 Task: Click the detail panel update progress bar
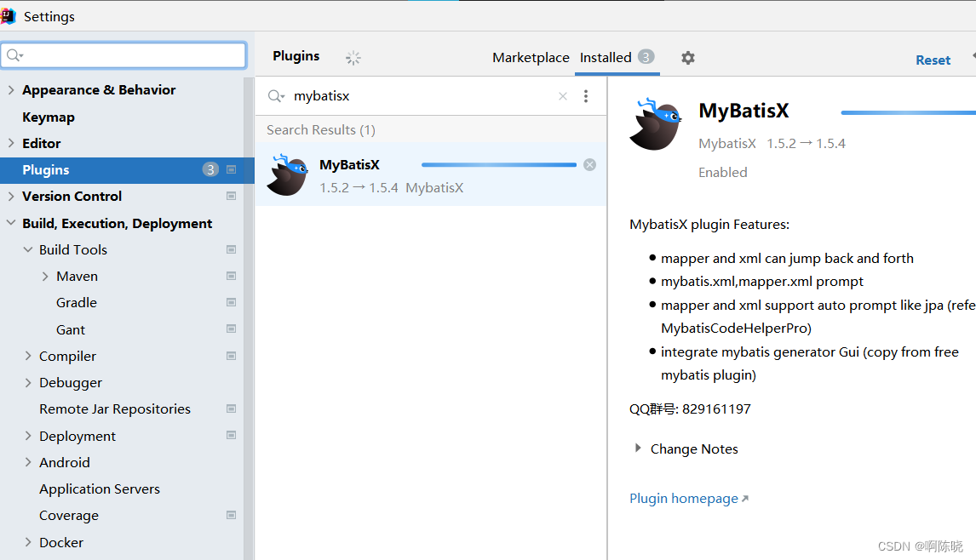(x=908, y=112)
